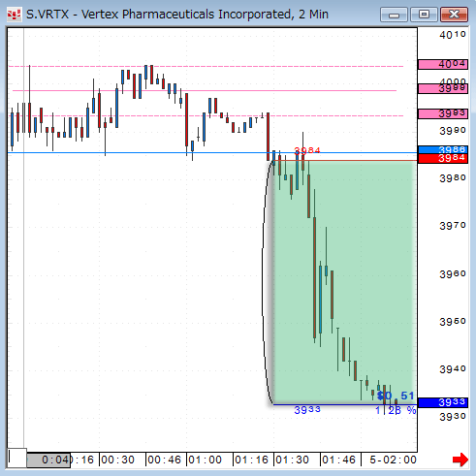Viewport: 476px width, 476px height.
Task: Click the 3970 price axis label
Action: pos(453,225)
